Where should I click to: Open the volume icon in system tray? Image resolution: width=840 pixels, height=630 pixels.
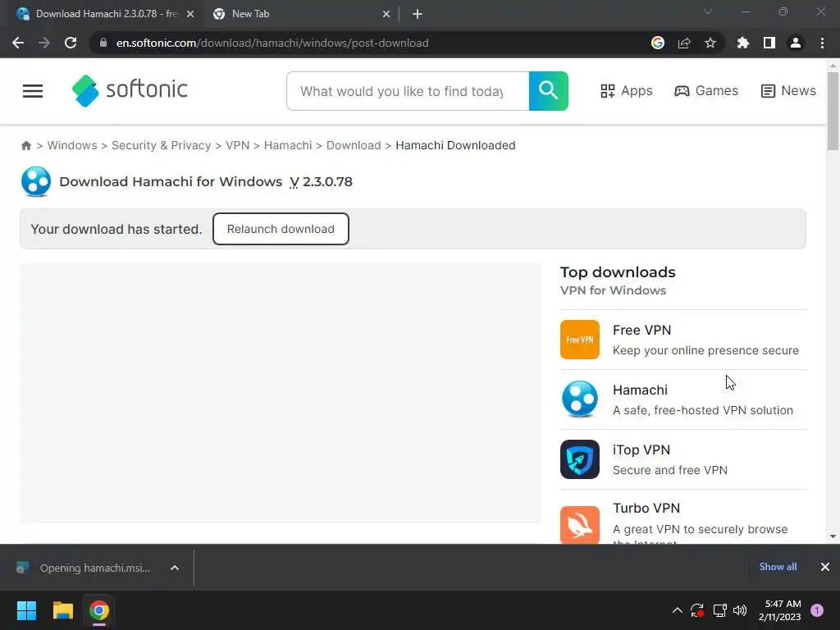pos(740,610)
